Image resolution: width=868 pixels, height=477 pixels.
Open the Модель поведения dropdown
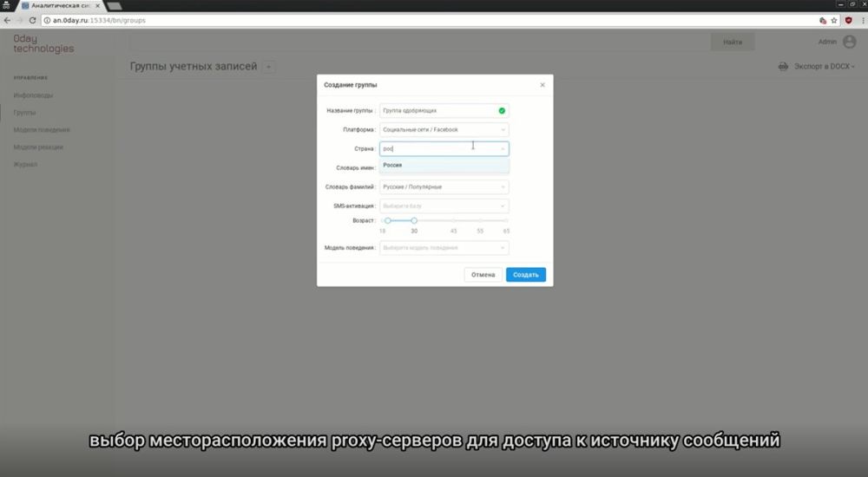444,248
